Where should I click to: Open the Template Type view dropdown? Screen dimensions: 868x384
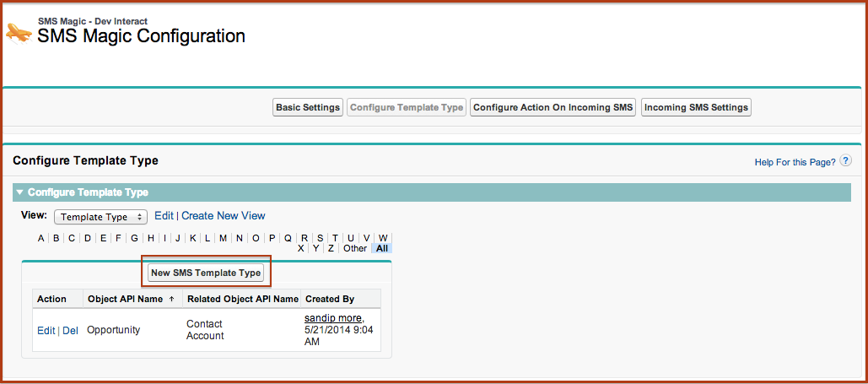100,217
